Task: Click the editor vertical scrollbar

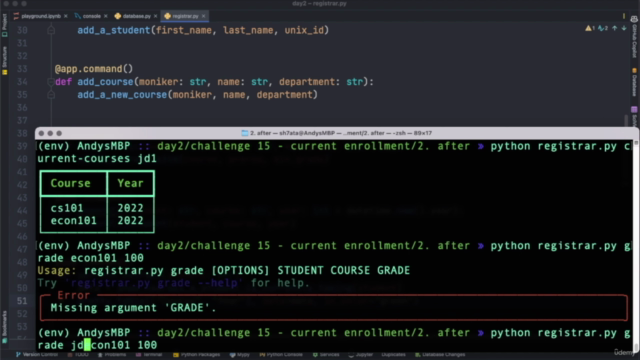Action: click(626, 120)
